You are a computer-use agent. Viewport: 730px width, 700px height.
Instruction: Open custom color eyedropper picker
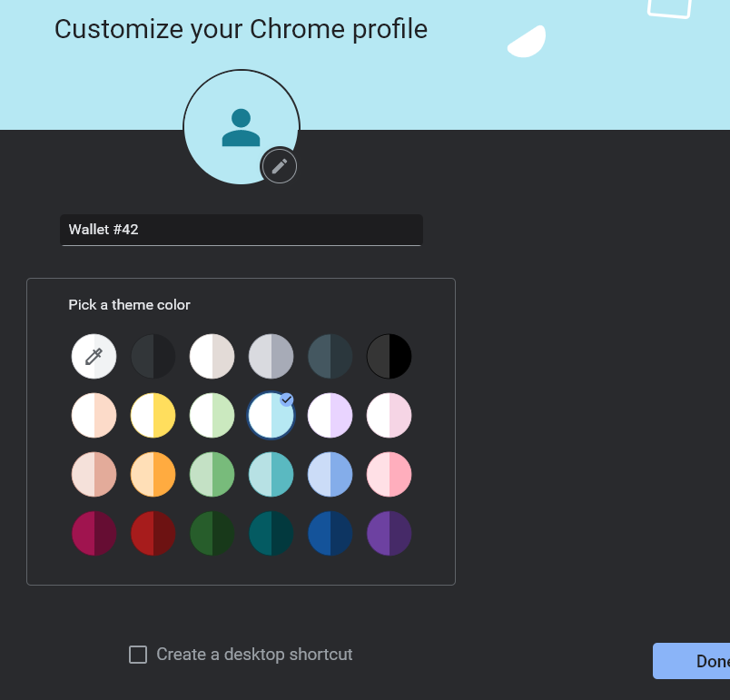pos(94,356)
